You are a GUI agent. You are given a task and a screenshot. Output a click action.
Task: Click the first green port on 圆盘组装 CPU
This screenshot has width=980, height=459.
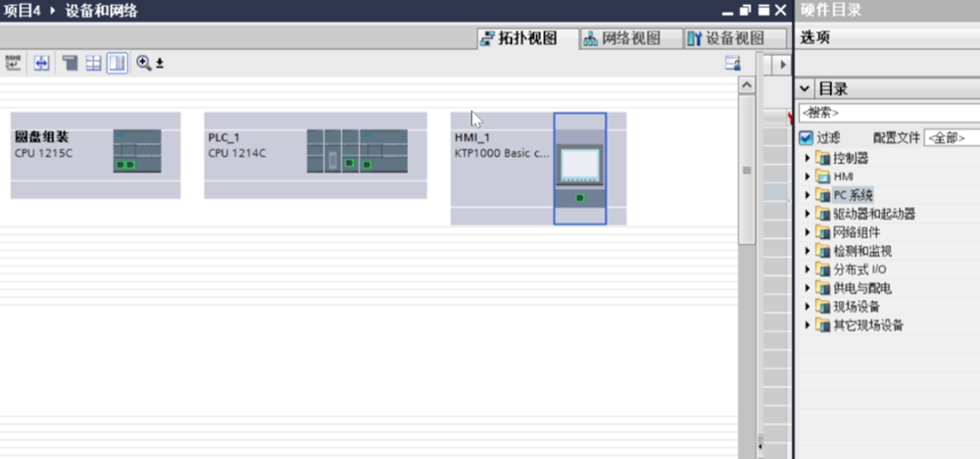[x=121, y=165]
